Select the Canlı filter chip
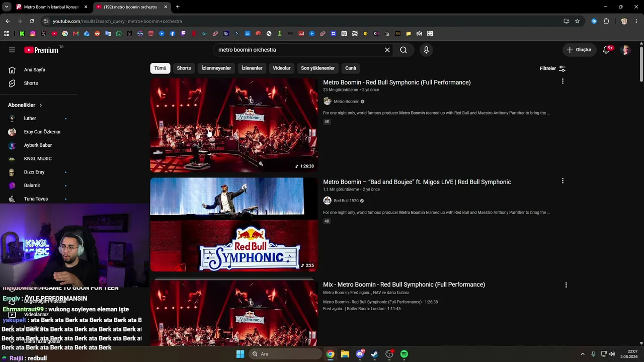The width and height of the screenshot is (644, 362). click(x=351, y=68)
